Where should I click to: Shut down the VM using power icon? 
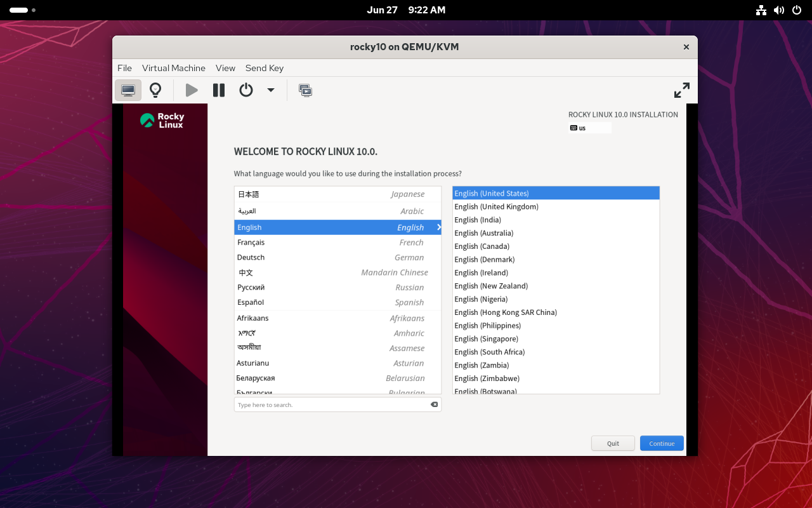pyautogui.click(x=246, y=90)
